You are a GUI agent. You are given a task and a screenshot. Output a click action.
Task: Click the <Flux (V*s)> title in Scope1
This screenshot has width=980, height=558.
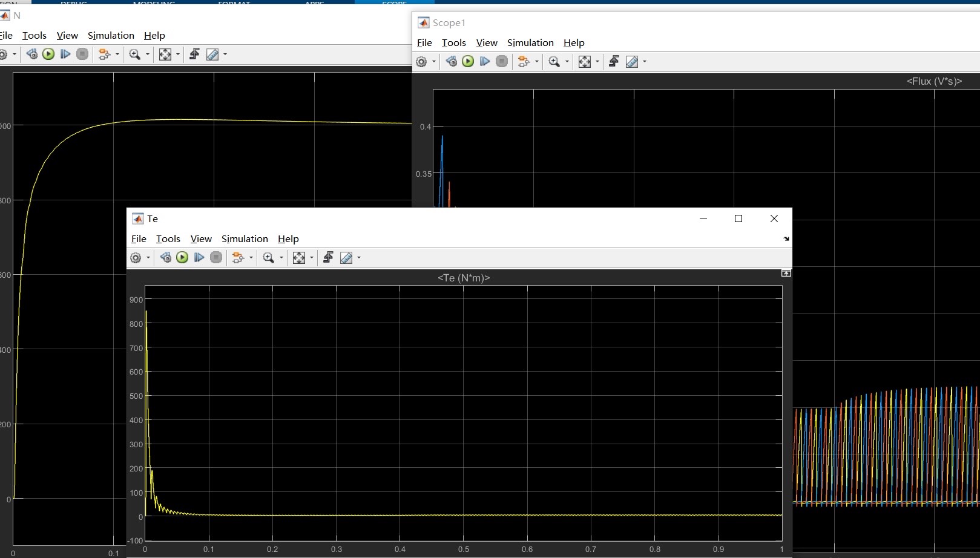tap(934, 81)
